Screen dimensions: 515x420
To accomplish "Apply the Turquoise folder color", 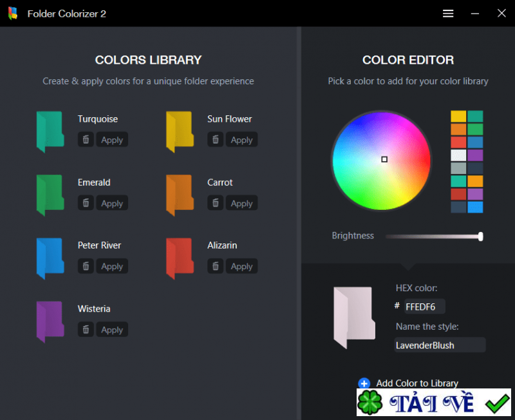I will pyautogui.click(x=112, y=140).
